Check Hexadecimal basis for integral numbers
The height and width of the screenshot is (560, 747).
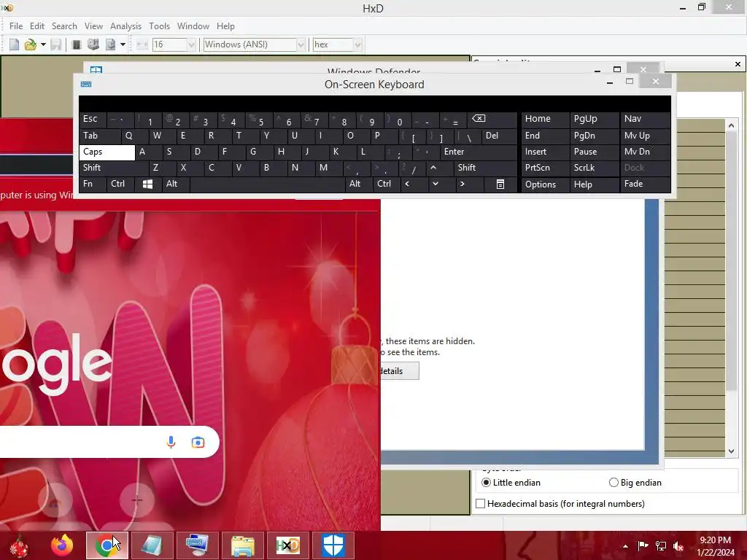(x=481, y=504)
